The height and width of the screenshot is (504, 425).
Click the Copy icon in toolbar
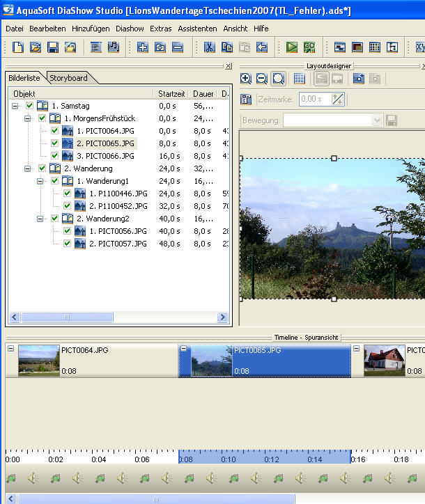click(227, 47)
